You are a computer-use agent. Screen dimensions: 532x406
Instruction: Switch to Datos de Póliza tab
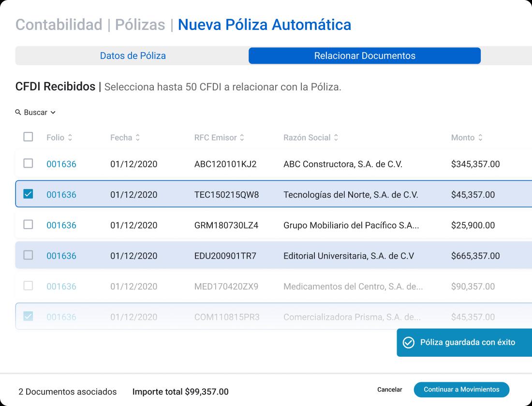pos(133,56)
